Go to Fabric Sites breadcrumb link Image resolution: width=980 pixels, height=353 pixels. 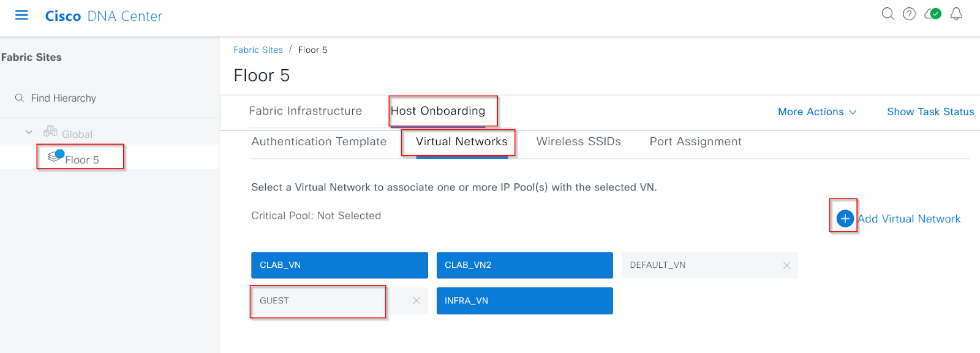click(258, 50)
